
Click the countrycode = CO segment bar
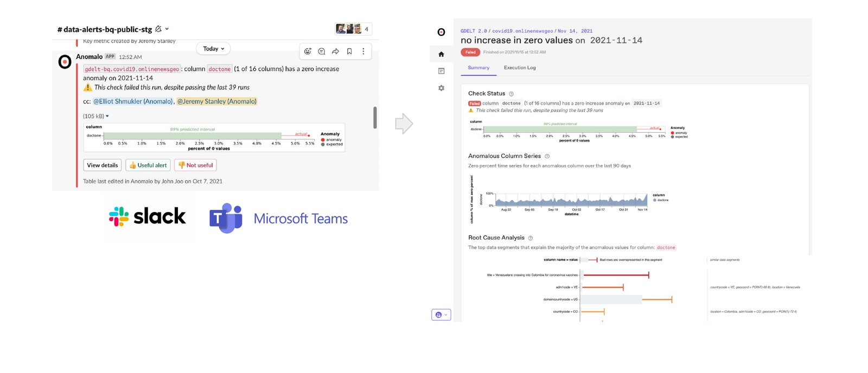point(593,312)
